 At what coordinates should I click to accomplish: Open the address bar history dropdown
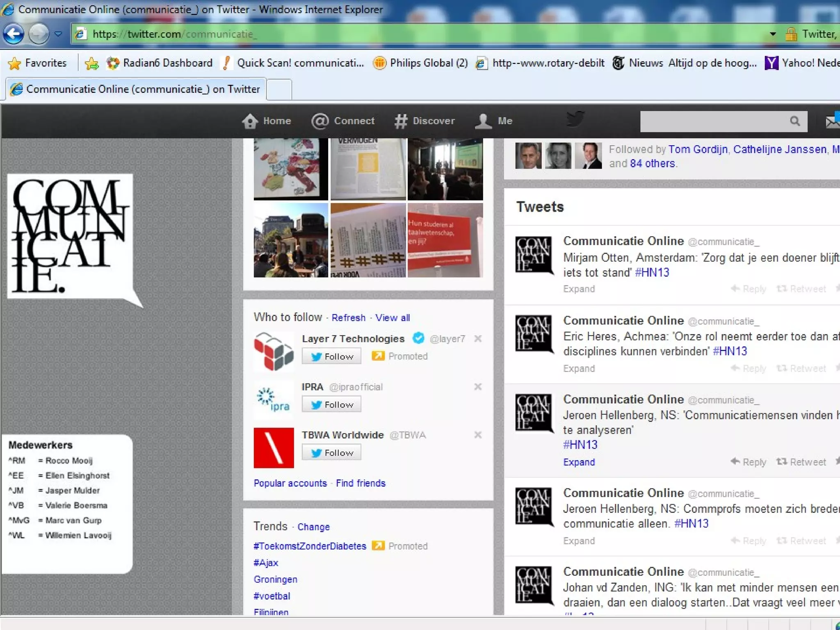tap(773, 34)
